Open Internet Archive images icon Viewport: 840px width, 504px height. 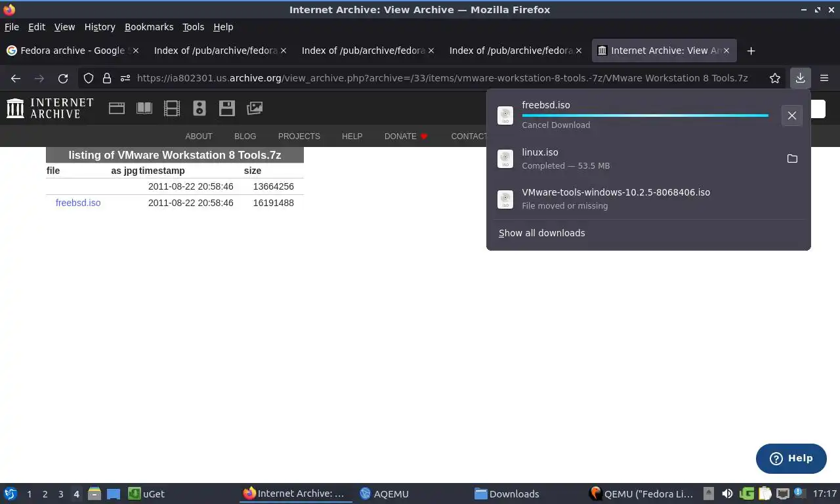point(255,108)
